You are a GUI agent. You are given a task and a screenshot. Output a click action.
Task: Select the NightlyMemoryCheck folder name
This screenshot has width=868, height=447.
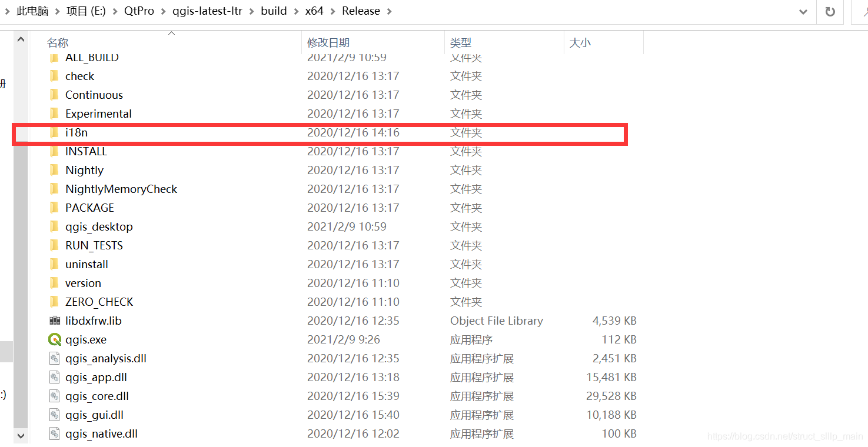121,189
